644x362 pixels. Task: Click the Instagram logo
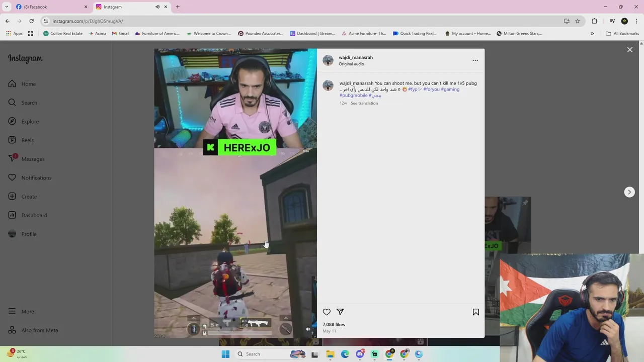pos(25,58)
